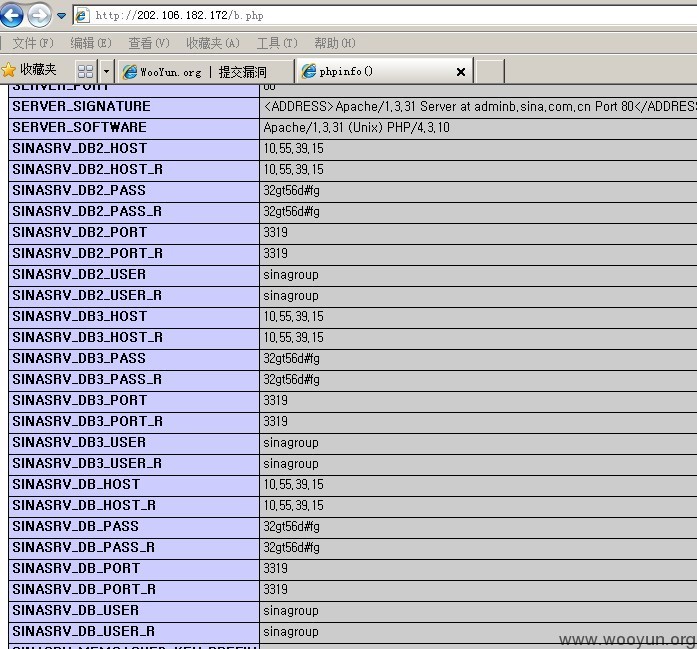Open the 帮助(H) menu

pyautogui.click(x=335, y=43)
